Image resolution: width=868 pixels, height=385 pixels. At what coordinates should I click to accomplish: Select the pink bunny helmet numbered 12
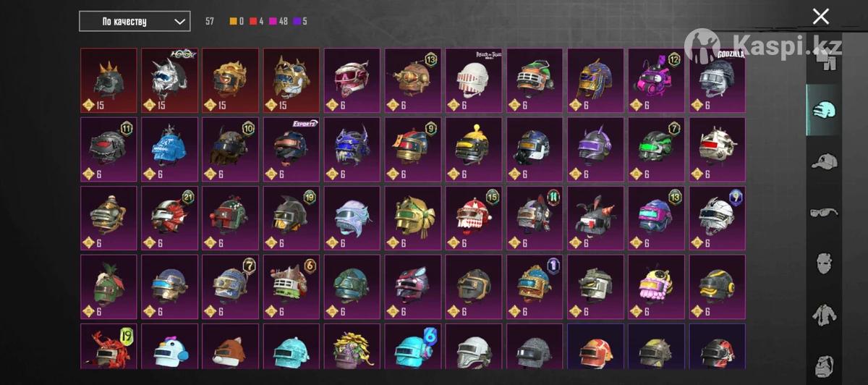pyautogui.click(x=656, y=80)
